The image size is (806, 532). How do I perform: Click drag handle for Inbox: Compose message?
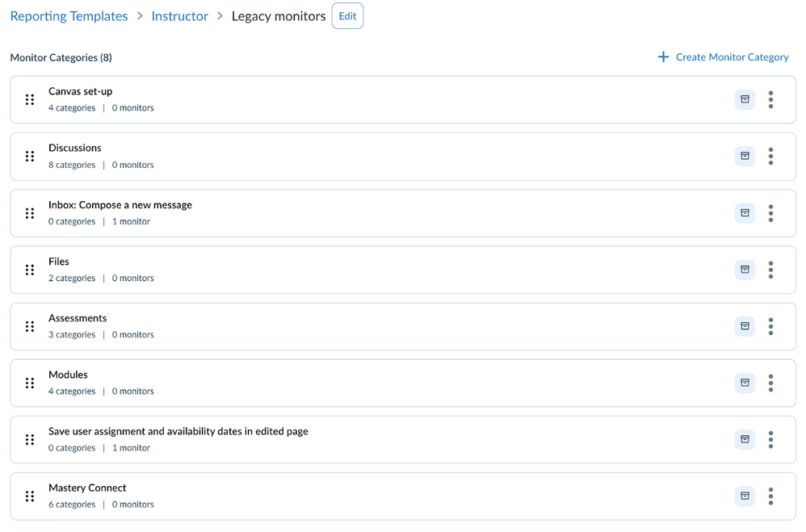click(x=30, y=213)
